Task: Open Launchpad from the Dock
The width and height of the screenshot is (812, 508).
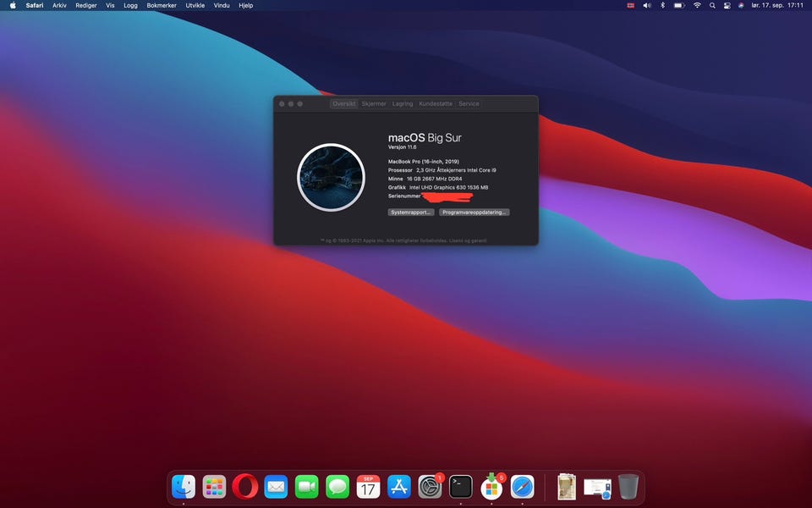Action: (215, 486)
